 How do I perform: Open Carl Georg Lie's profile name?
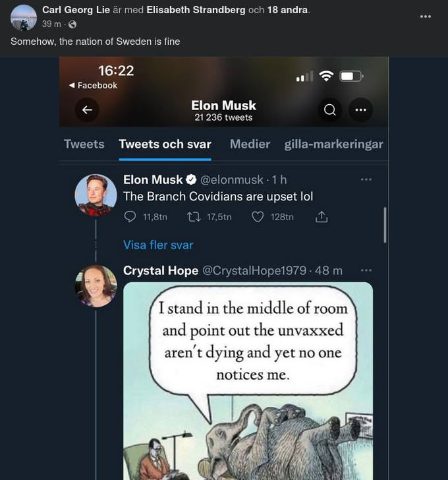click(x=76, y=10)
